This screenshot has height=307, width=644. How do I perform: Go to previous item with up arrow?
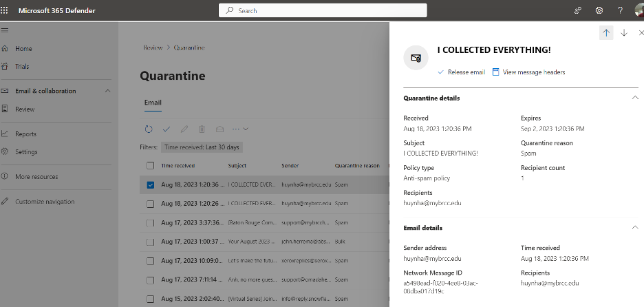click(606, 33)
